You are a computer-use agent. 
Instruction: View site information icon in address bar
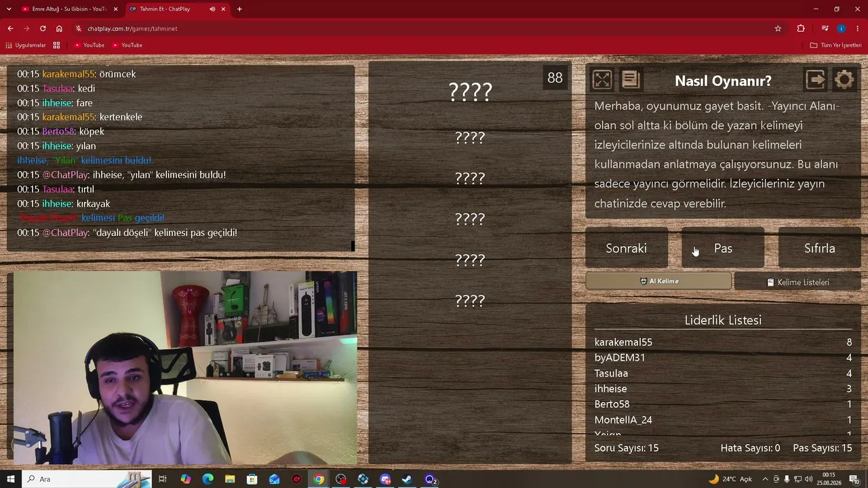79,28
